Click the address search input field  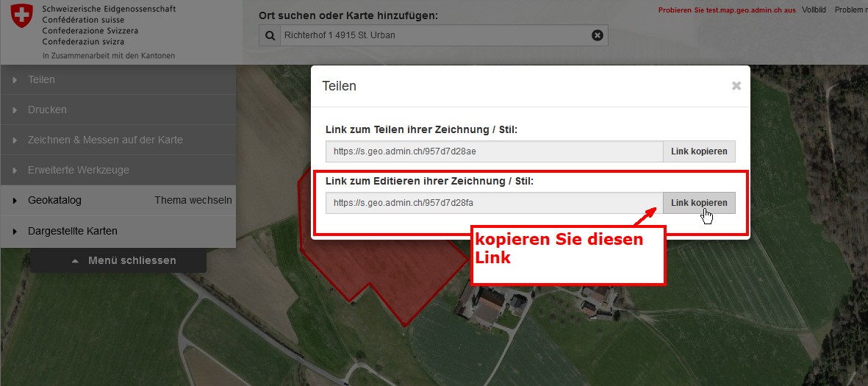[436, 35]
